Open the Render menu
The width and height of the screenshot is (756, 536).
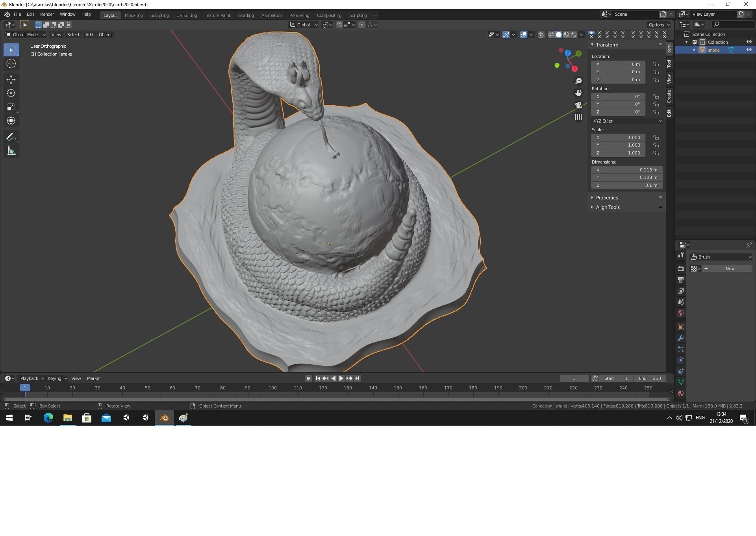pos(47,14)
